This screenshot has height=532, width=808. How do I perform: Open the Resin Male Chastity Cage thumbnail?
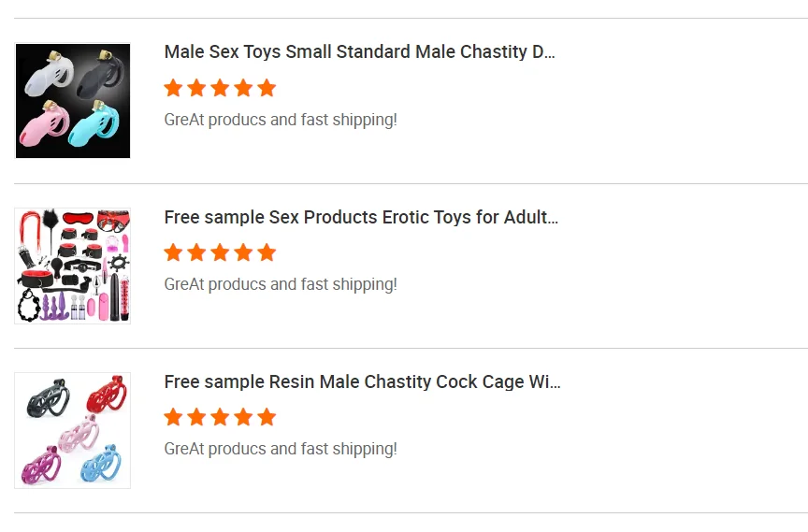tap(73, 430)
